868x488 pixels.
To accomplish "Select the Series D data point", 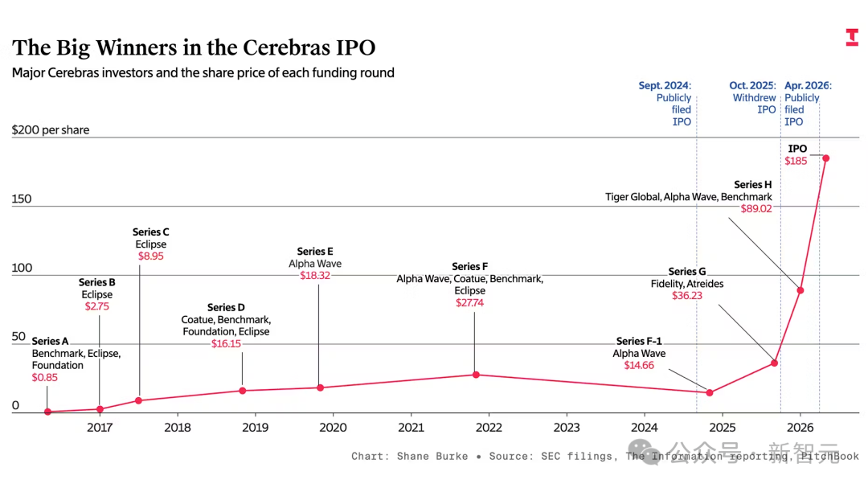I will [x=243, y=391].
